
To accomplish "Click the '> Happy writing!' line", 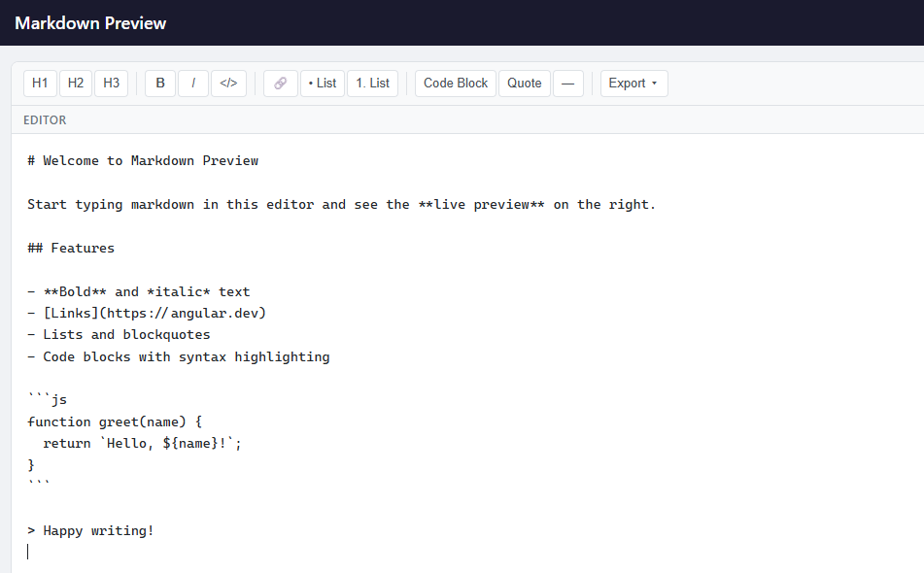I will [x=90, y=530].
